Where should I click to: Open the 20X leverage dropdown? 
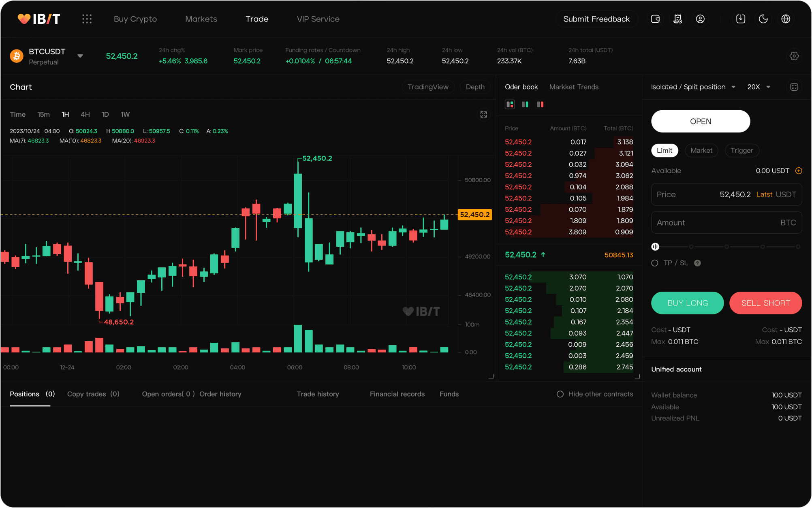759,87
